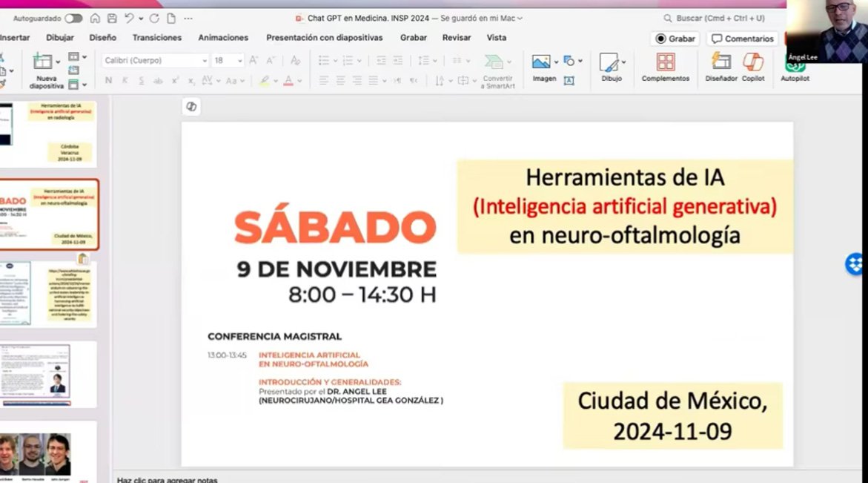Screen dimensions: 868x483
Task: Select the neuro-oftalmología slide thumbnail
Action: [48, 214]
